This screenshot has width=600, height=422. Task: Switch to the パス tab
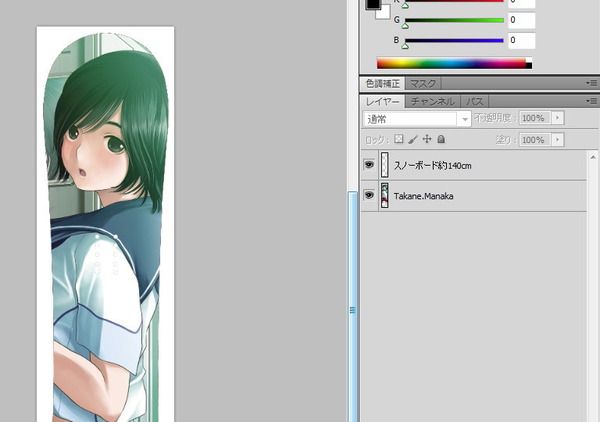(474, 101)
